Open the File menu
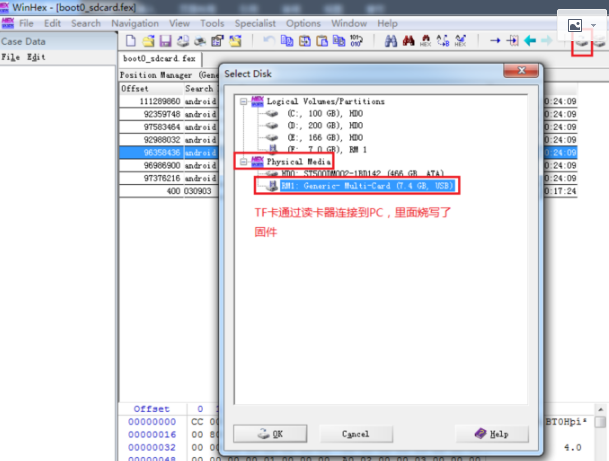 tap(26, 23)
